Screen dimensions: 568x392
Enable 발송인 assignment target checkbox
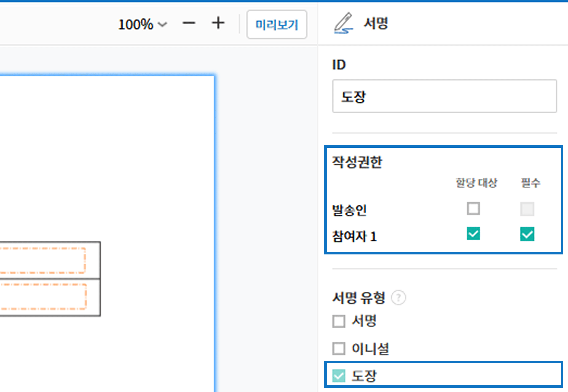coord(473,209)
